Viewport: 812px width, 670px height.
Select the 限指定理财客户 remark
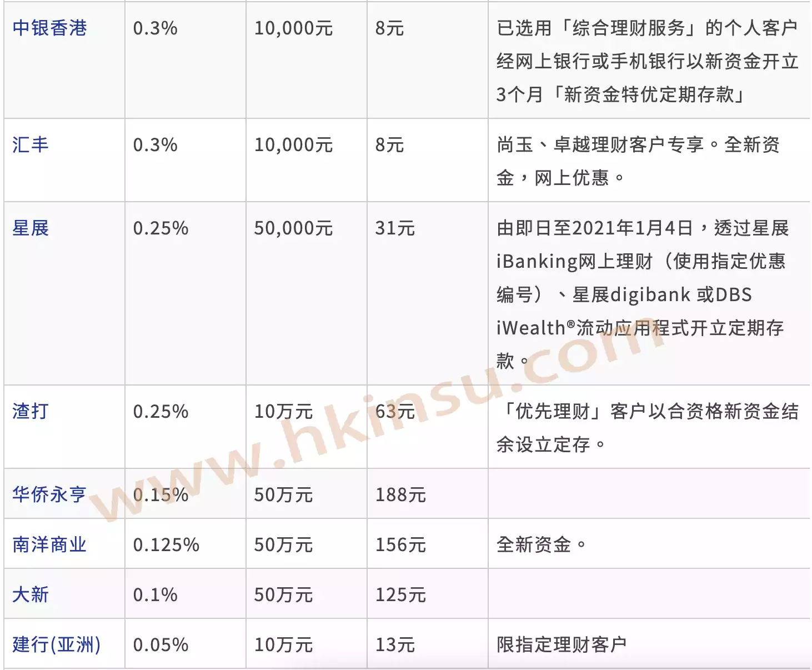click(x=562, y=644)
